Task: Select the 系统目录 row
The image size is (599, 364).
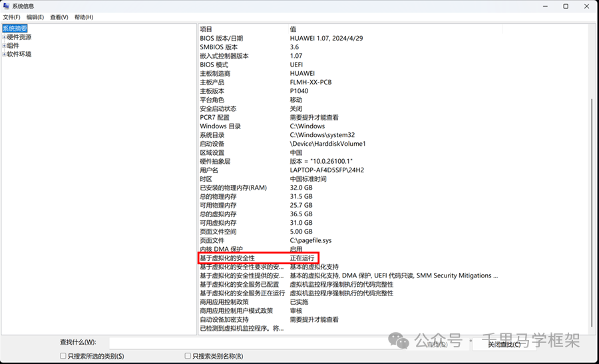Action: tap(350, 135)
